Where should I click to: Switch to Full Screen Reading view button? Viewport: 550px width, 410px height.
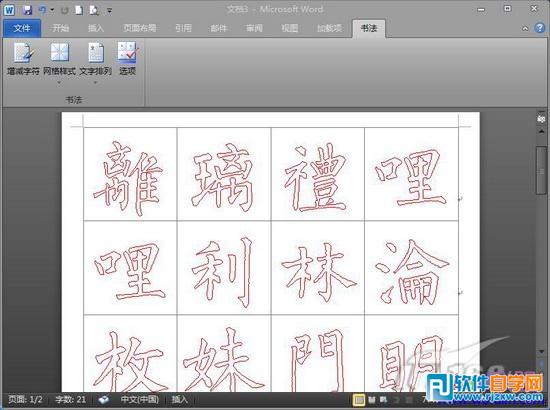[372, 399]
